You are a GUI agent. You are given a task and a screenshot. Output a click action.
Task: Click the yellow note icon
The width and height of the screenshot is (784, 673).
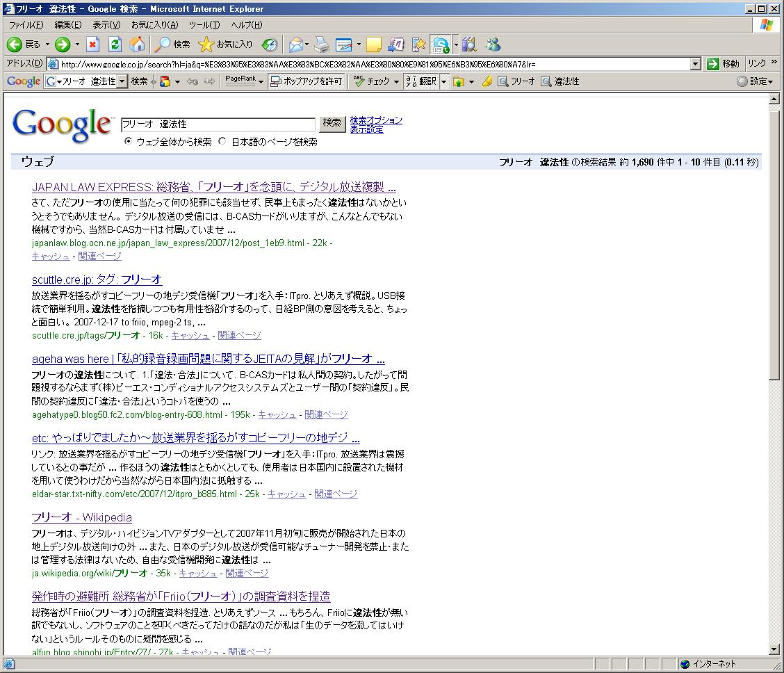[373, 44]
